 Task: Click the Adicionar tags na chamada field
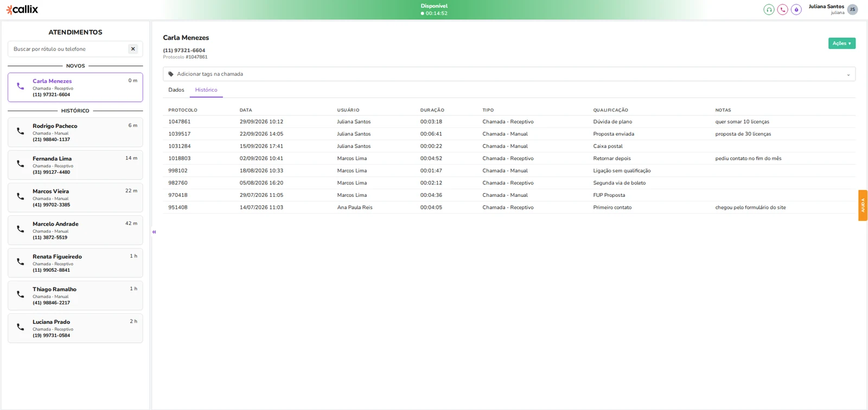coord(509,74)
